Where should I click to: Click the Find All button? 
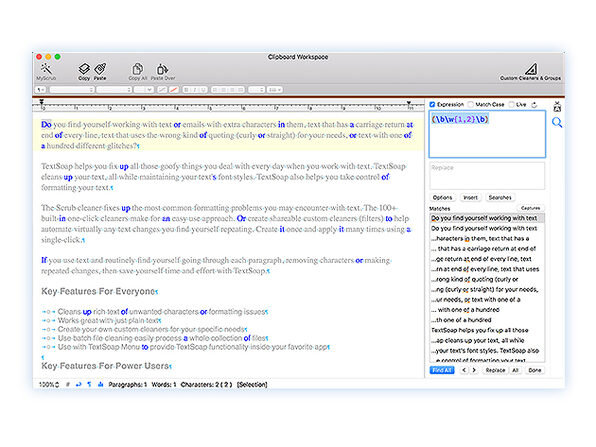coord(442,370)
